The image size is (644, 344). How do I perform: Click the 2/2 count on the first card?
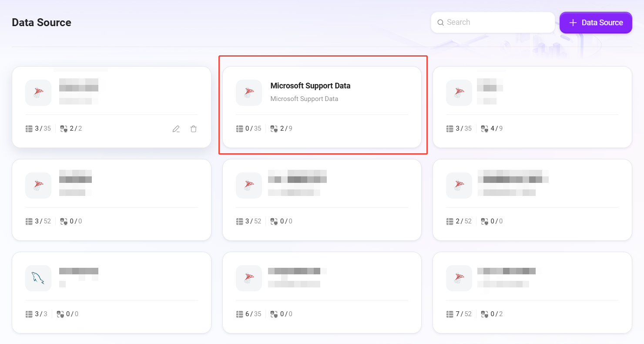point(76,128)
